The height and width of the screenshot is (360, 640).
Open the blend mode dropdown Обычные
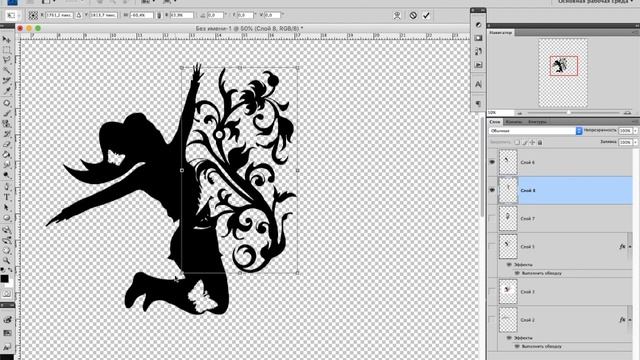click(x=536, y=131)
